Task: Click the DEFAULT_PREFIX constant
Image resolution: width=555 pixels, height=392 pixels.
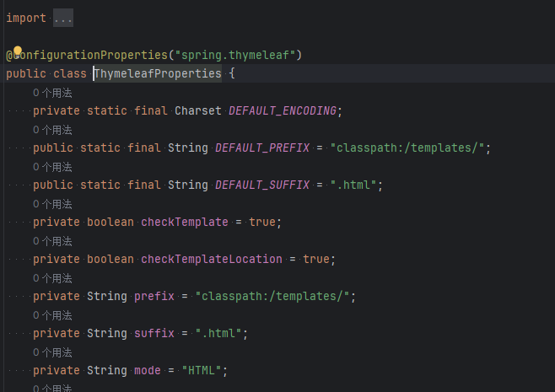Action: pos(262,148)
